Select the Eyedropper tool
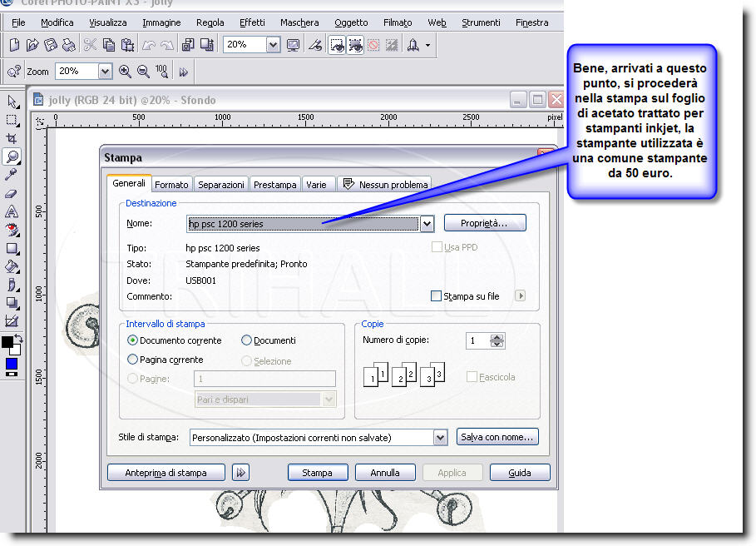This screenshot has height=546, width=756. pyautogui.click(x=12, y=175)
